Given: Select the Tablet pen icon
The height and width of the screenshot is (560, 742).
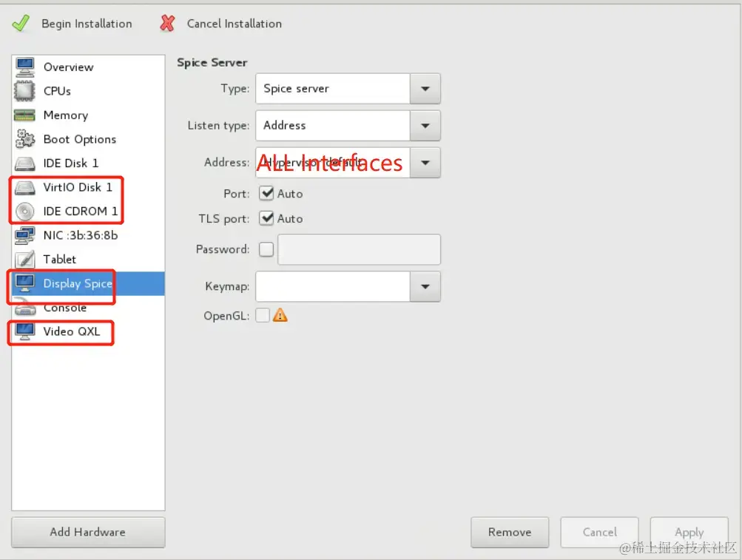Looking at the screenshot, I should [24, 260].
